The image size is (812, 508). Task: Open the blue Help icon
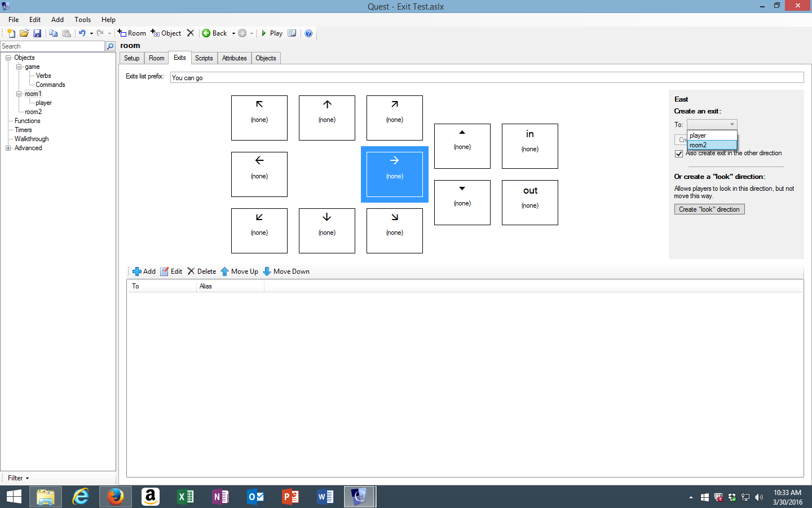pos(308,33)
